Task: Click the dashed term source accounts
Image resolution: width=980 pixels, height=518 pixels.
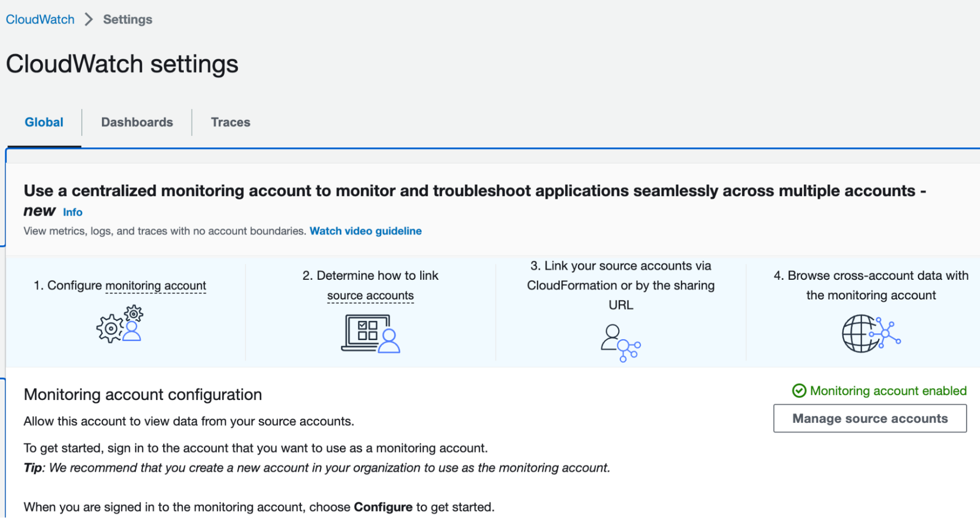Action: 370,295
